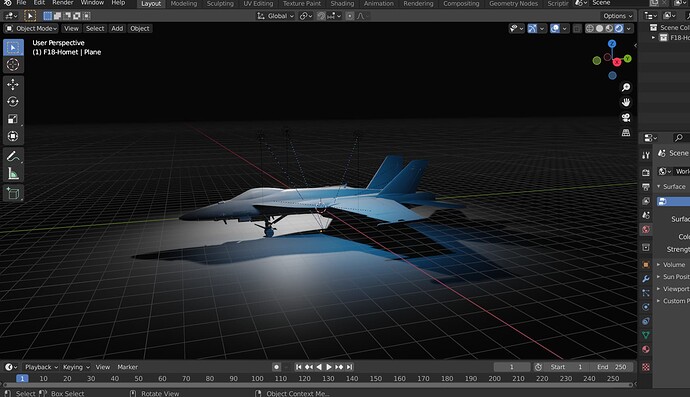The height and width of the screenshot is (397, 690).
Task: Select the Rotate tool
Action: click(13, 102)
